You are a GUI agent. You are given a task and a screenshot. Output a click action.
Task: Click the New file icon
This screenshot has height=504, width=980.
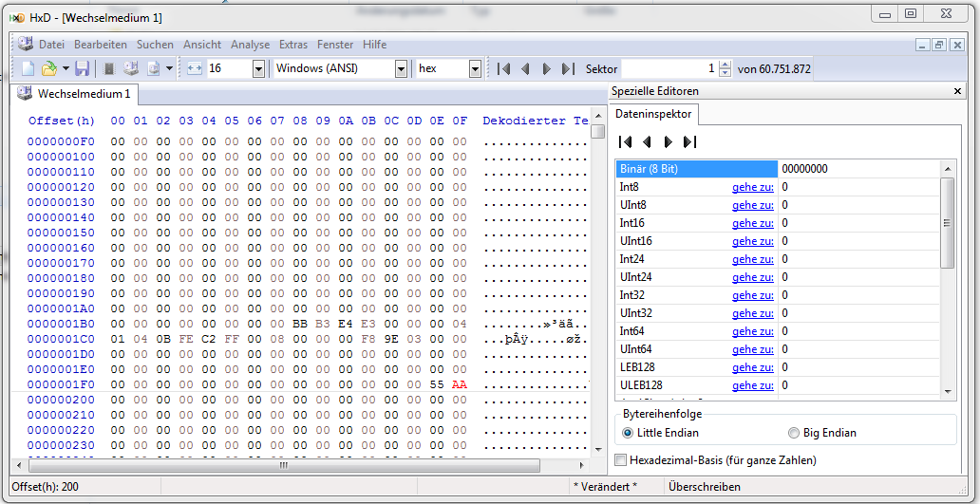point(28,68)
